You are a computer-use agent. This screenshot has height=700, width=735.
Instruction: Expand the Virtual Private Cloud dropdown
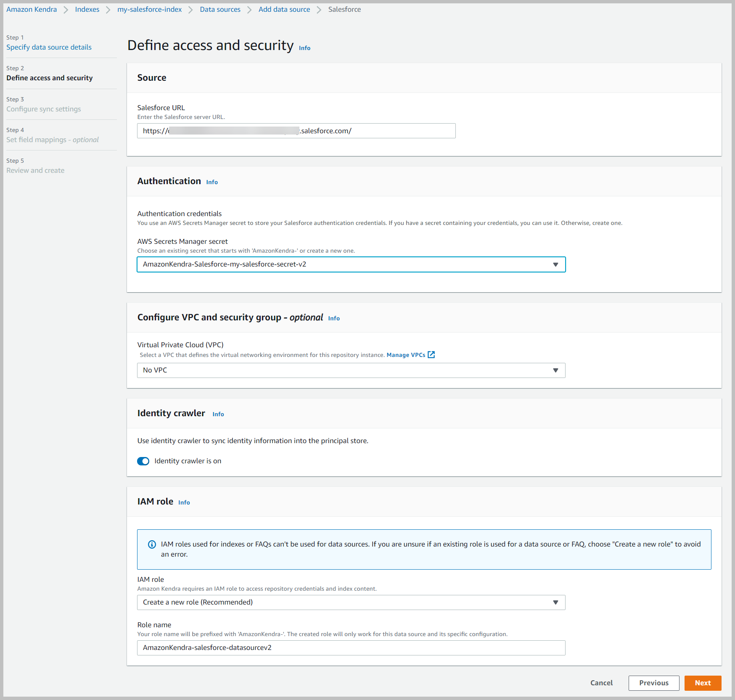tap(351, 370)
